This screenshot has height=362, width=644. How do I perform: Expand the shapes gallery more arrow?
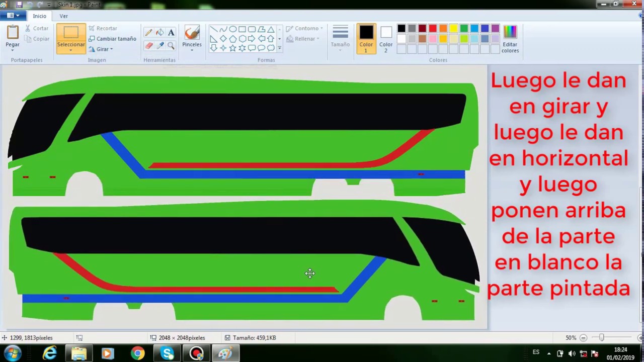point(279,48)
